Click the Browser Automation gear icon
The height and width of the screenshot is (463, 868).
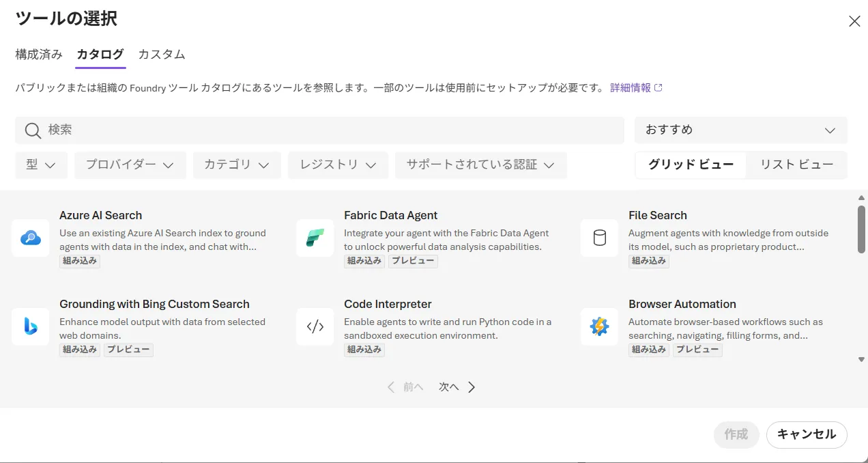click(x=599, y=326)
